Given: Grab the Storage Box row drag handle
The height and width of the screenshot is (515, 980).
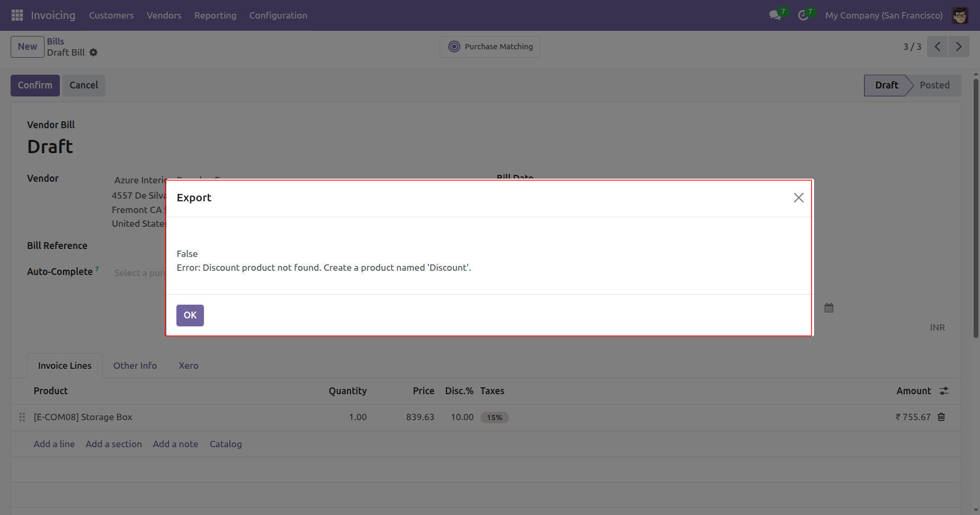Looking at the screenshot, I should tap(22, 418).
